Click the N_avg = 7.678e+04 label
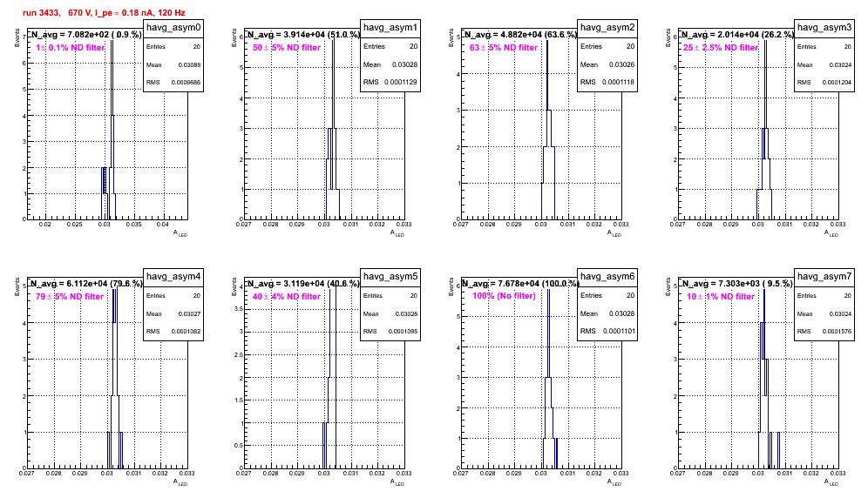Image resolution: width=868 pixels, height=498 pixels. [x=519, y=283]
